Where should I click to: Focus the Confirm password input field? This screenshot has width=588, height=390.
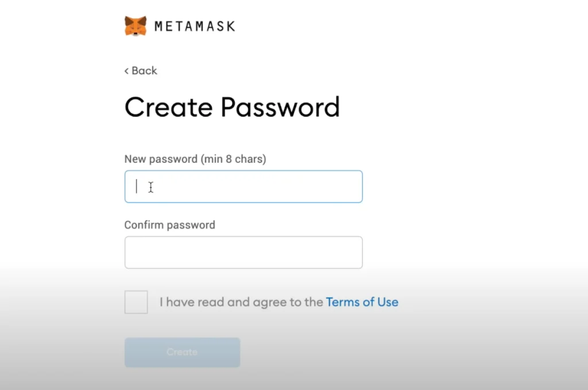243,252
